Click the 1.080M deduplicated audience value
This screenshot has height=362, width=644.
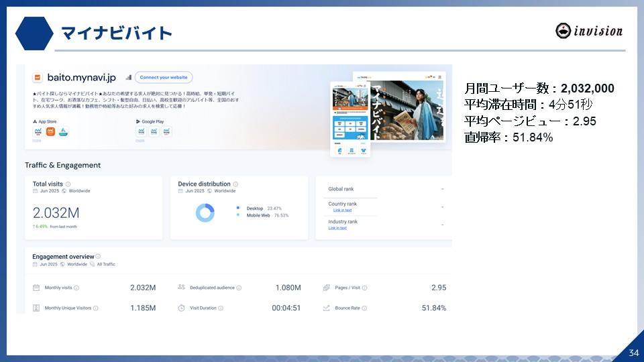coord(288,288)
